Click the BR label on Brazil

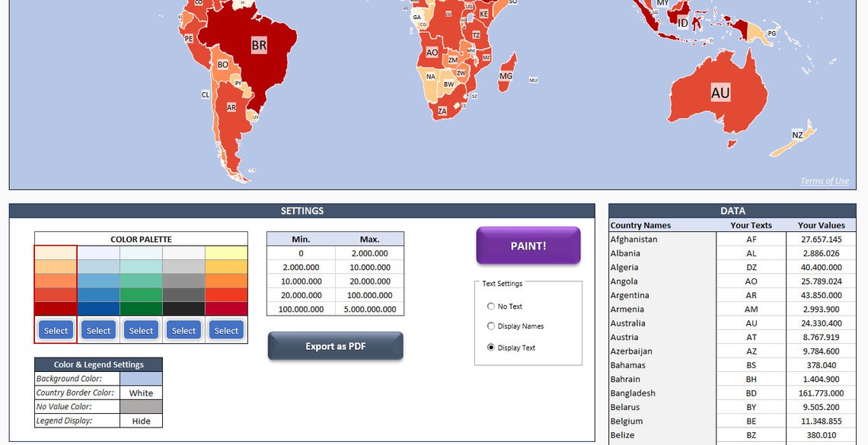pos(259,44)
